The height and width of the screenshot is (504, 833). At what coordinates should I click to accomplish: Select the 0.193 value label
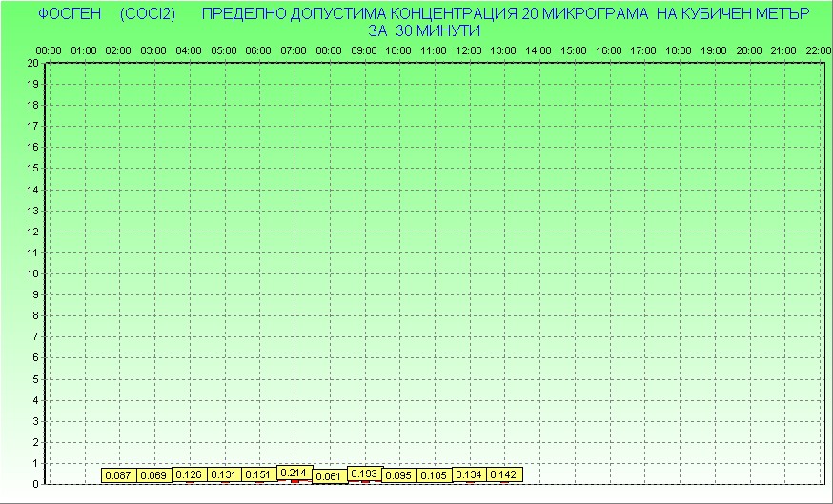[x=364, y=473]
